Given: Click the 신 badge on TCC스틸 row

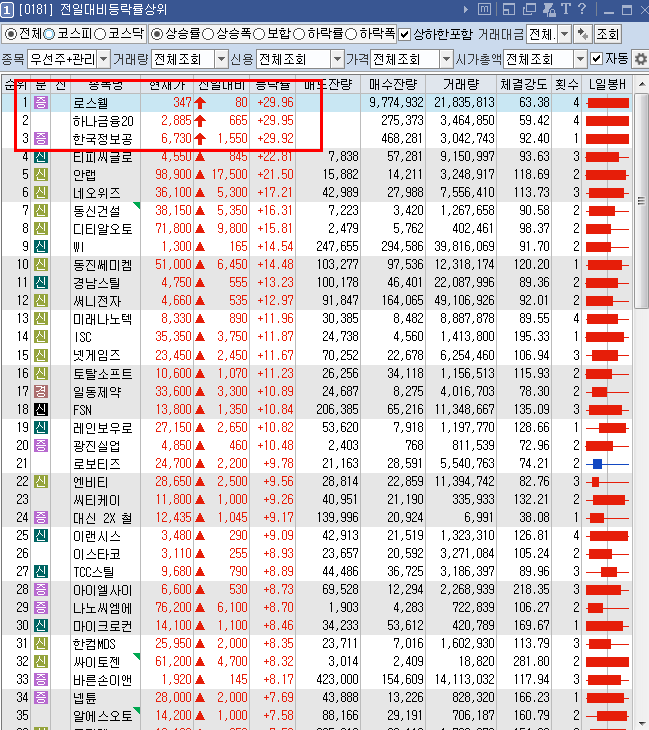Looking at the screenshot, I should [41, 571].
